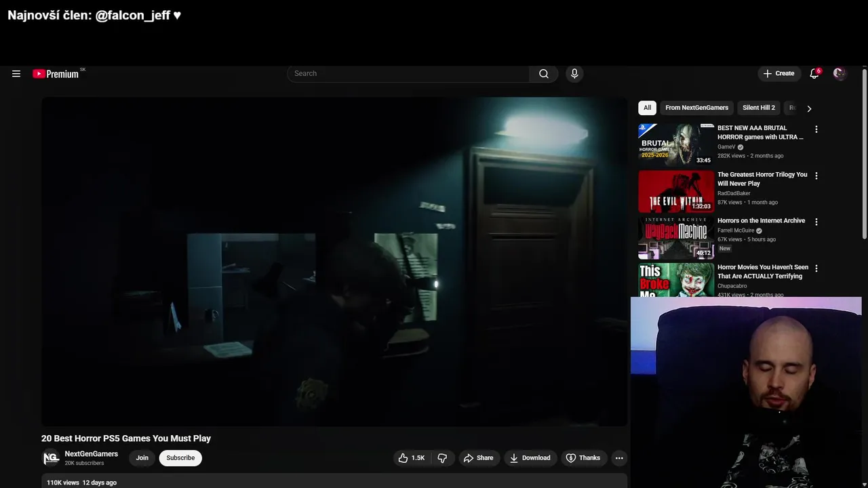
Task: Open more options for BRUTAL HORROR video
Action: click(816, 129)
